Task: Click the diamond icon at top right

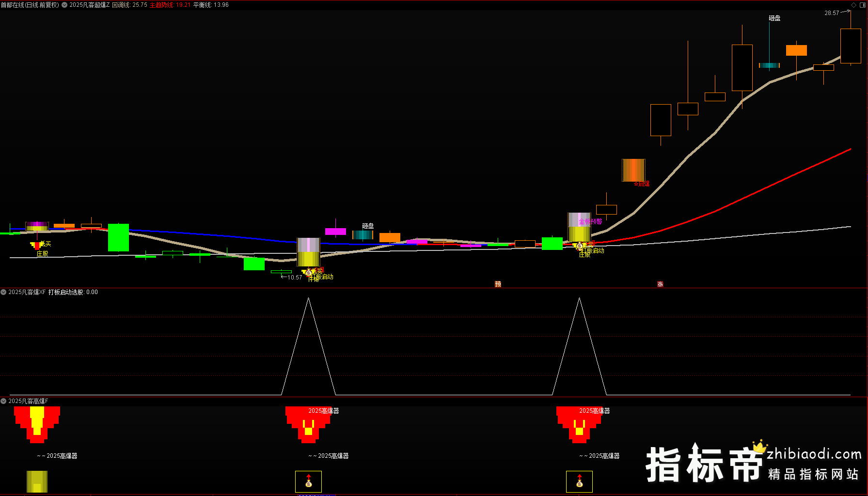Action: 854,5
